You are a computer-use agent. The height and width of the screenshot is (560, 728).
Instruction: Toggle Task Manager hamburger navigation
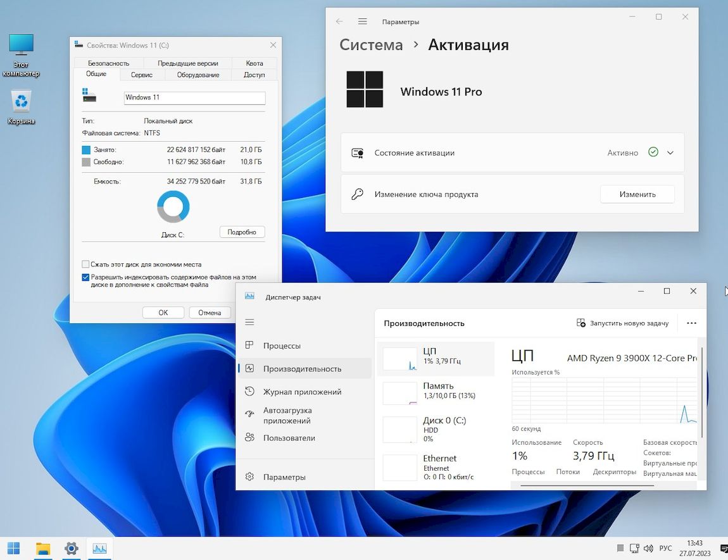(249, 322)
